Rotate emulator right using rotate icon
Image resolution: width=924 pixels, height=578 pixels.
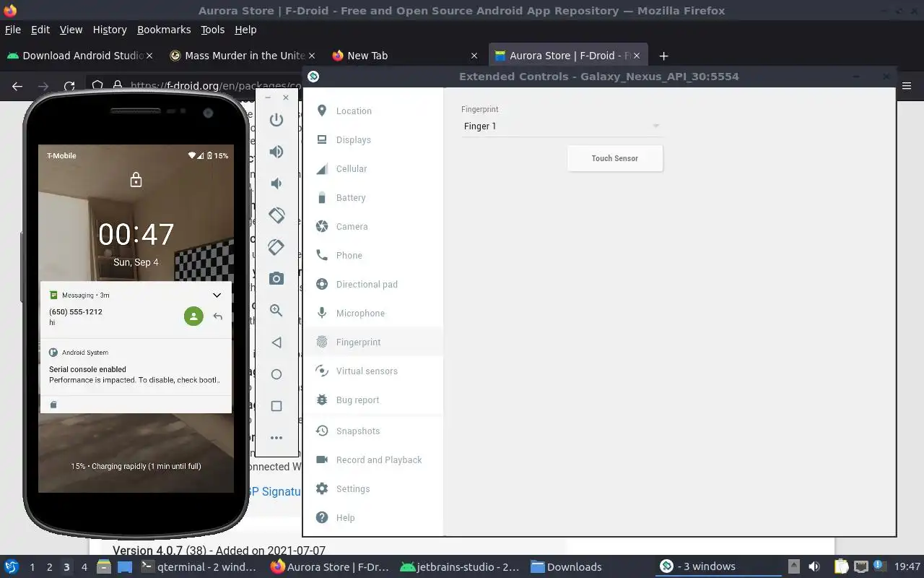(x=276, y=247)
